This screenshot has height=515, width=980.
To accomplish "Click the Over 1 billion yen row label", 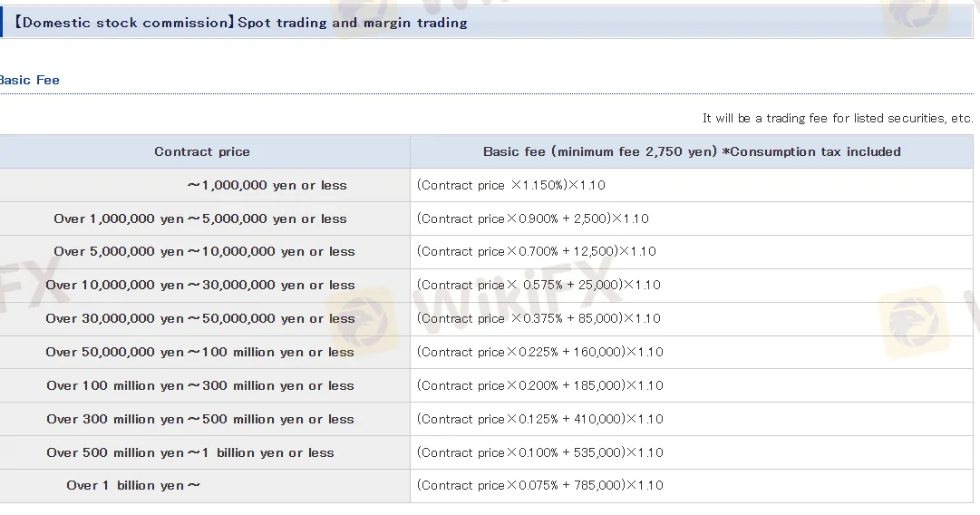I will coord(133,485).
